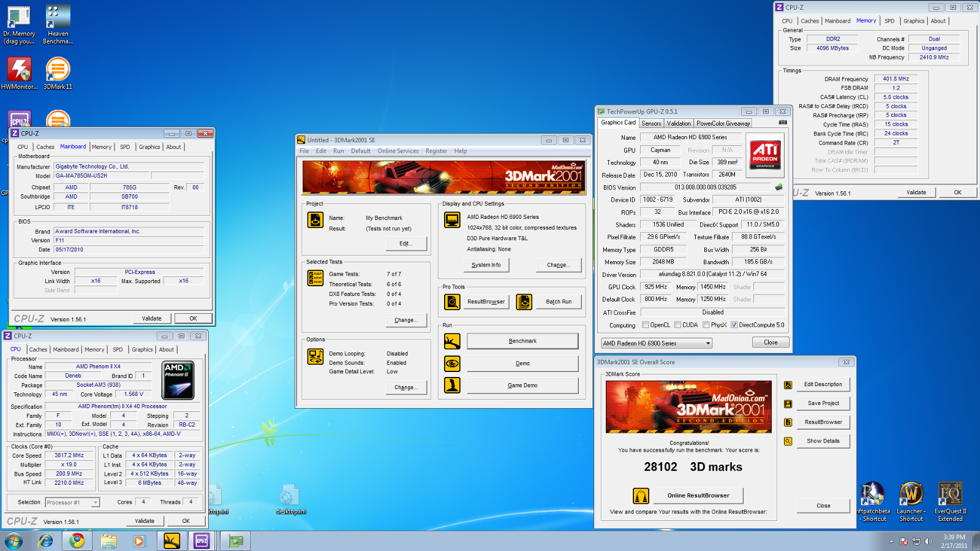Click 3DMark2001 banner in score window
The image size is (980, 551).
pyautogui.click(x=689, y=406)
